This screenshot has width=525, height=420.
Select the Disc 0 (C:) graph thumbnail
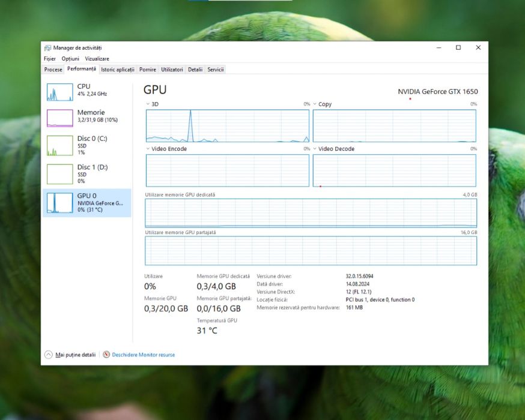coord(60,145)
